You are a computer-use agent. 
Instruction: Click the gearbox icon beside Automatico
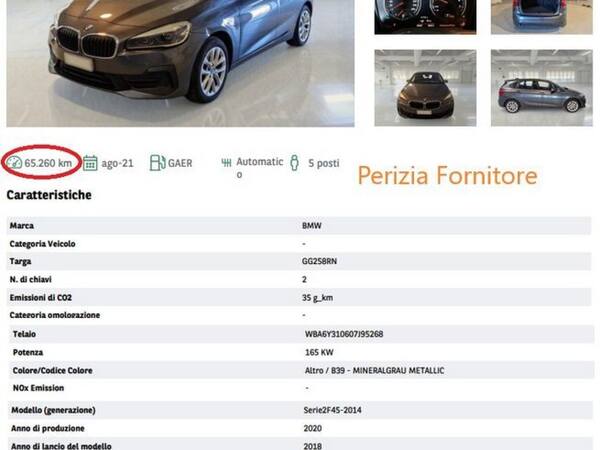click(x=226, y=163)
